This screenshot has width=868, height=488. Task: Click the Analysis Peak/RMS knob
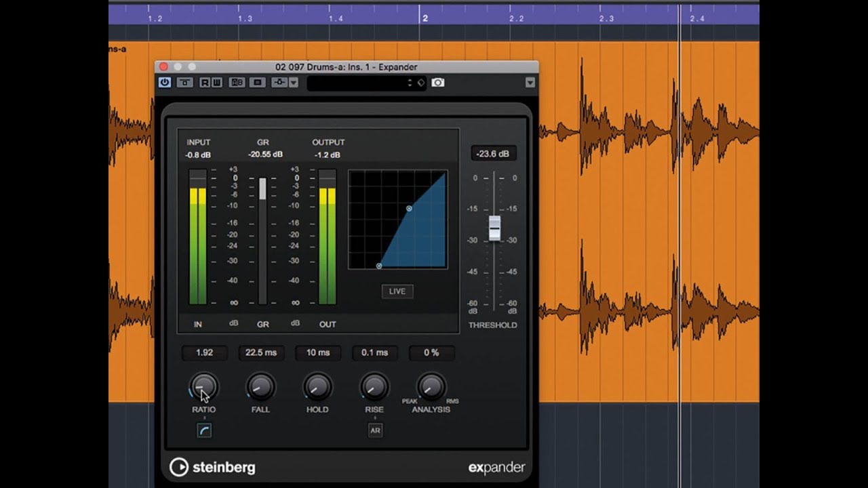[431, 387]
